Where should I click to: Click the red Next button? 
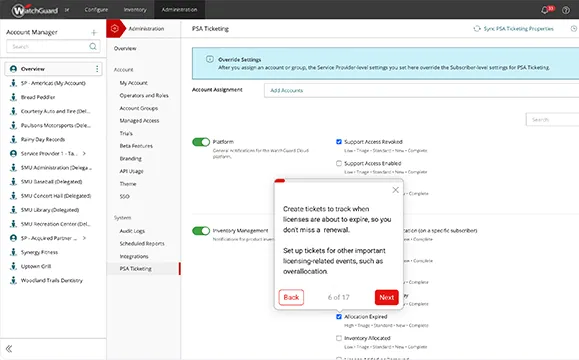click(x=387, y=297)
